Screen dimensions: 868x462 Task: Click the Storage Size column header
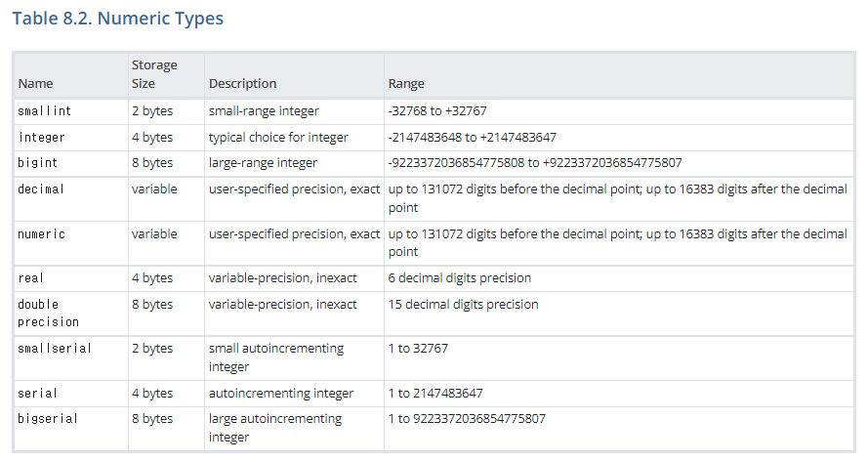[154, 74]
